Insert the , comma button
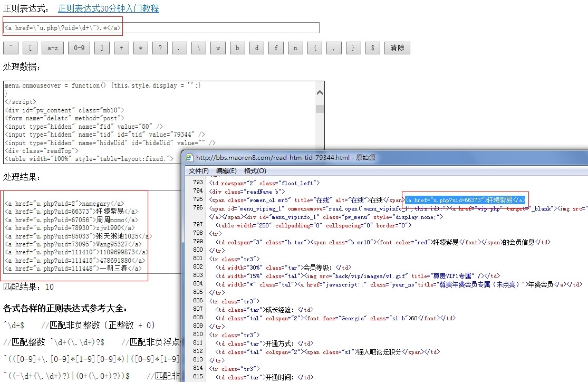 tap(333, 48)
